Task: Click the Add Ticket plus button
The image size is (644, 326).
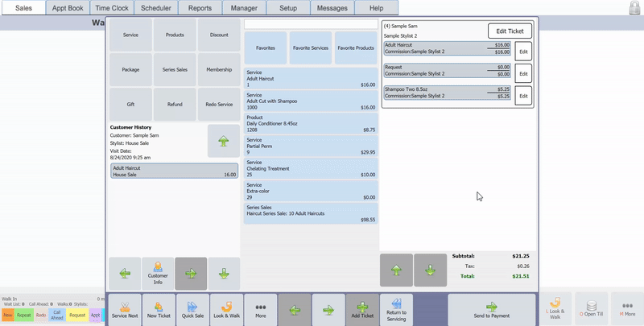Action: point(362,310)
